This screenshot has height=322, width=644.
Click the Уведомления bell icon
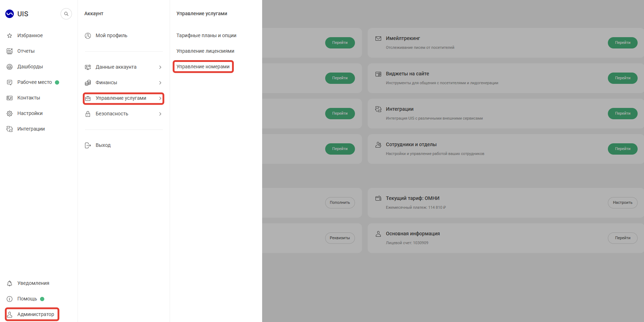(10, 283)
